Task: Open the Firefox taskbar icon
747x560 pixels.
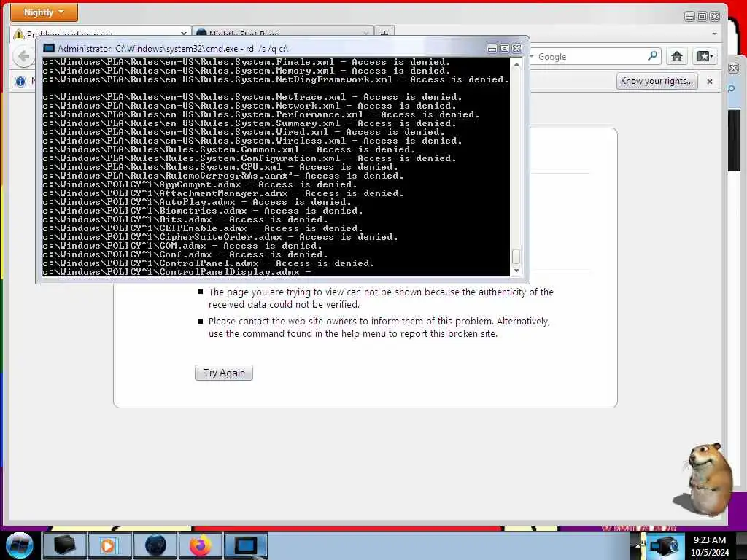Action: (x=200, y=545)
